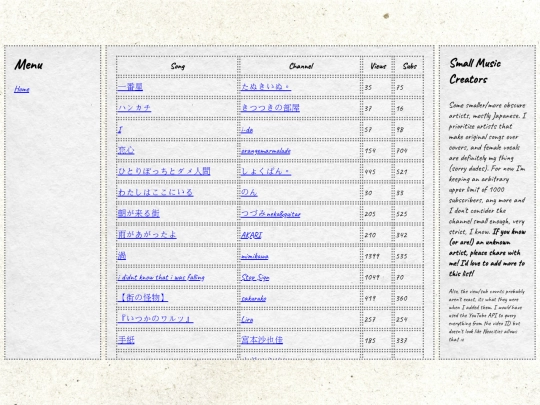This screenshot has width=540, height=405.
Task: Visit the orangemarmalade channel link
Action: pos(266,151)
